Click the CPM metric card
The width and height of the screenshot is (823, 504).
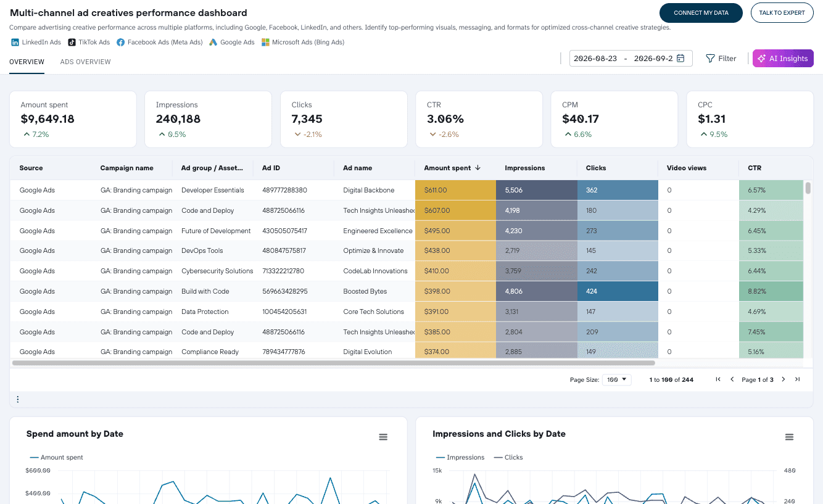[x=614, y=120]
